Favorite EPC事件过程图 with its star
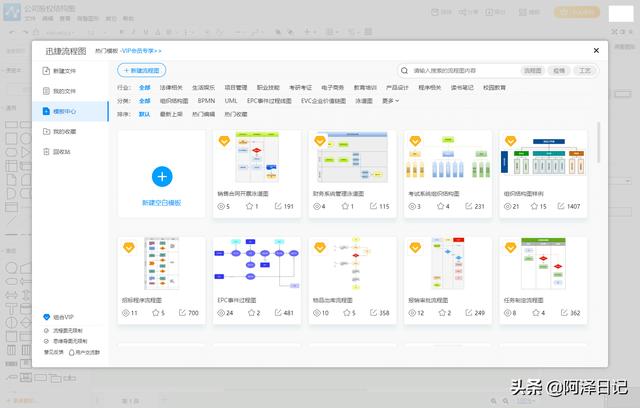Image resolution: width=640 pixels, height=408 pixels. tap(251, 313)
